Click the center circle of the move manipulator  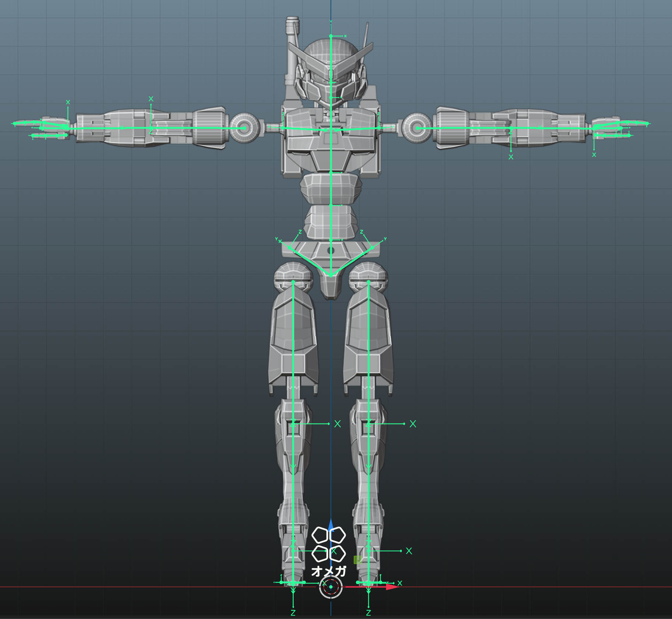tap(330, 587)
